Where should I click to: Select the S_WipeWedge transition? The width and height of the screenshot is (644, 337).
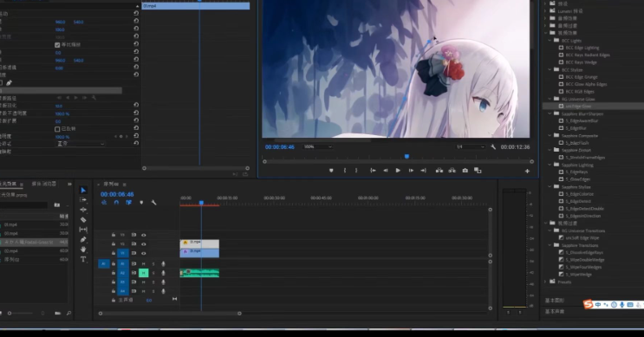[578, 275]
